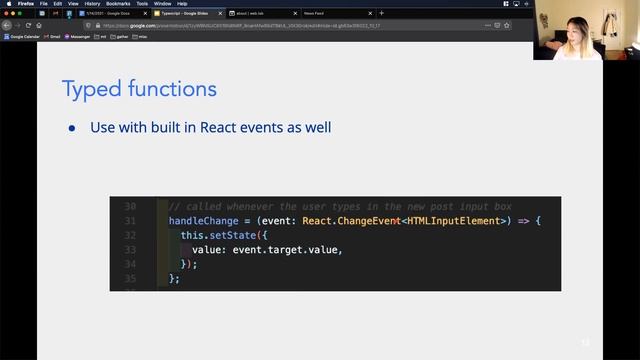This screenshot has width=640, height=360.
Task: Click the speaker webcam video thumbnail
Action: (x=587, y=30)
